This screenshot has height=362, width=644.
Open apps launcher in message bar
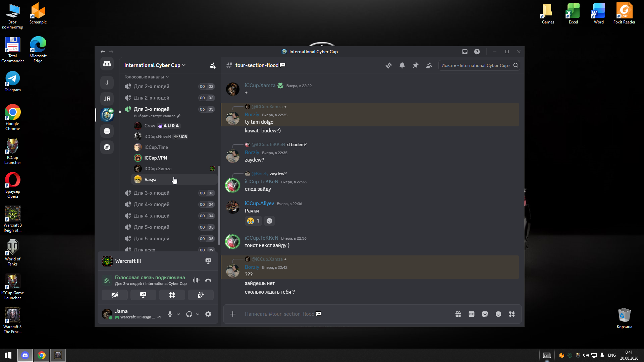(512, 314)
